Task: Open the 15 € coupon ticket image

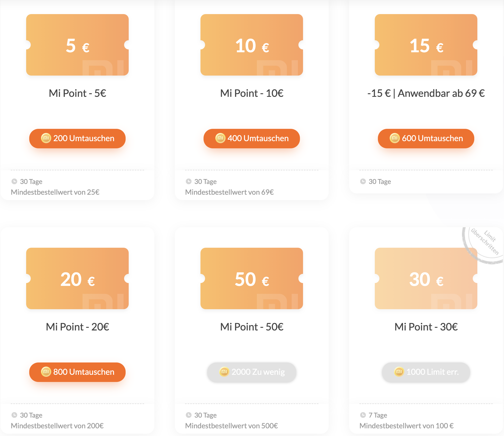Action: (x=426, y=45)
